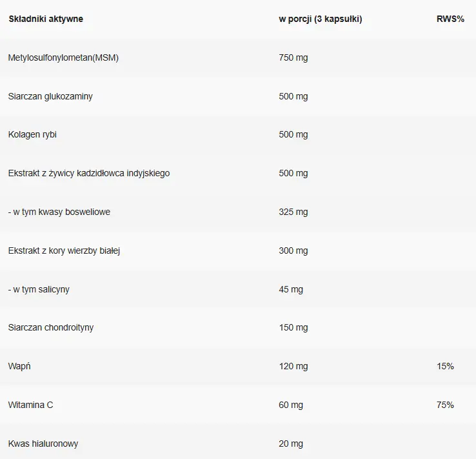Select the '- w tym salicyny' row label
The width and height of the screenshot is (476, 459).
pyautogui.click(x=39, y=289)
